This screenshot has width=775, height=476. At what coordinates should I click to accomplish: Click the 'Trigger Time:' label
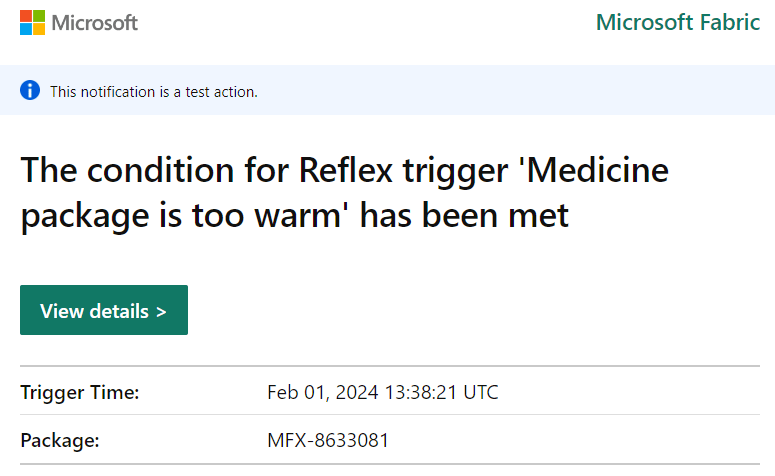point(80,392)
